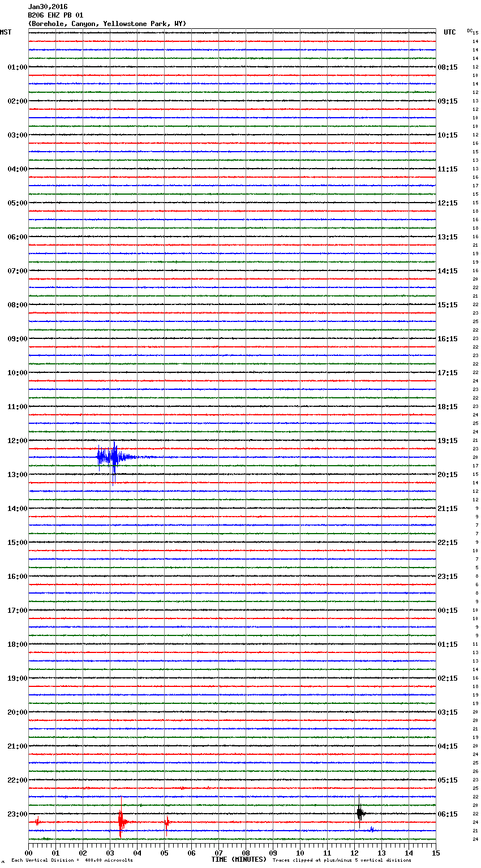Click the Borehole, Canyon, Yellowstone Park location text
The height and width of the screenshot is (868, 481).
click(107, 24)
